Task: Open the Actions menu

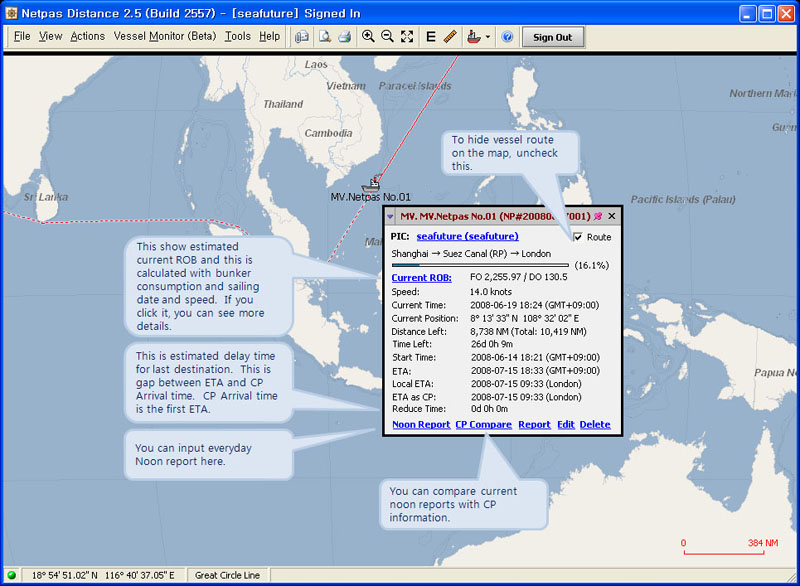Action: (x=87, y=36)
